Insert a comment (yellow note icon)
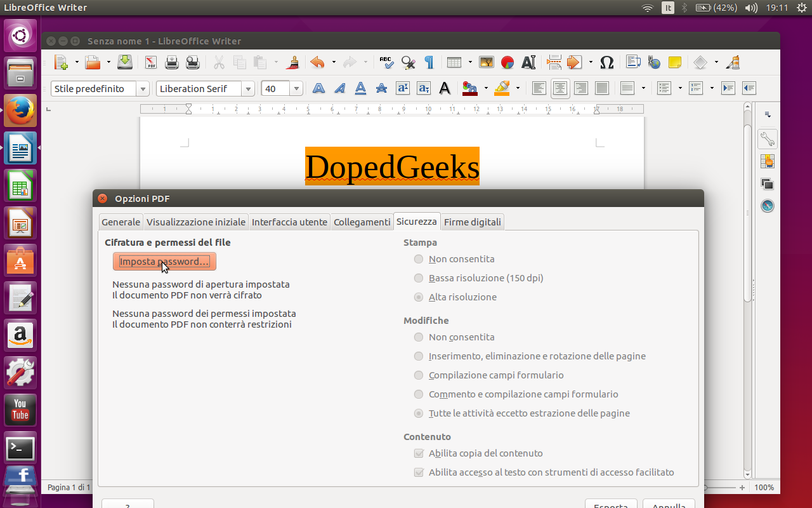Image resolution: width=812 pixels, height=508 pixels. point(675,62)
